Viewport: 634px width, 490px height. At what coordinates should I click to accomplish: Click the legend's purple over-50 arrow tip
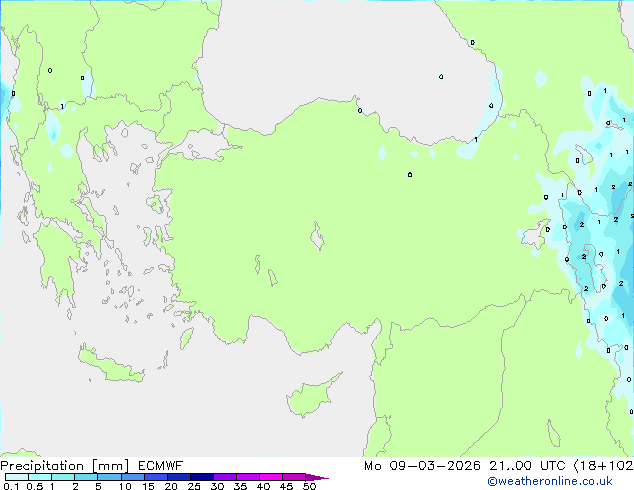pos(317,477)
